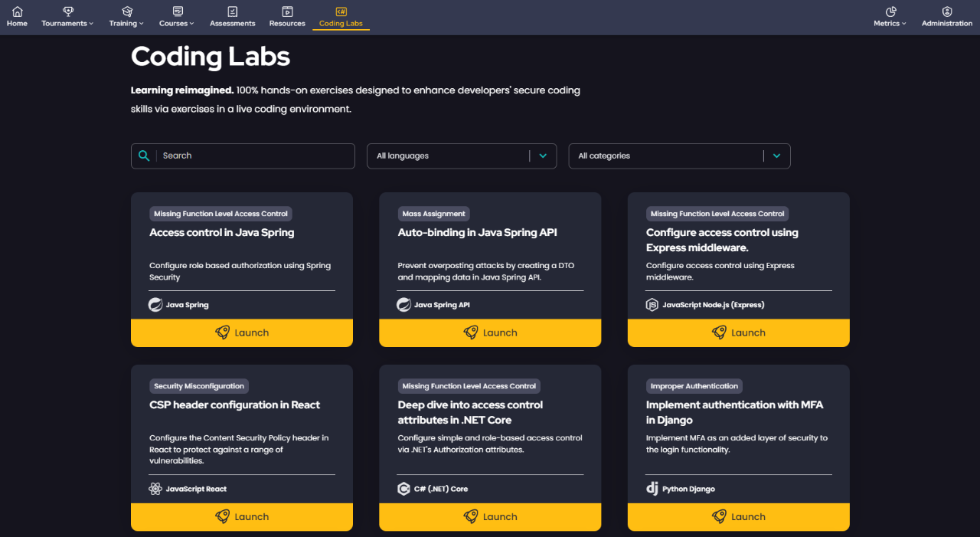Image resolution: width=980 pixels, height=537 pixels.
Task: Click the Python Django logo icon
Action: click(x=652, y=489)
